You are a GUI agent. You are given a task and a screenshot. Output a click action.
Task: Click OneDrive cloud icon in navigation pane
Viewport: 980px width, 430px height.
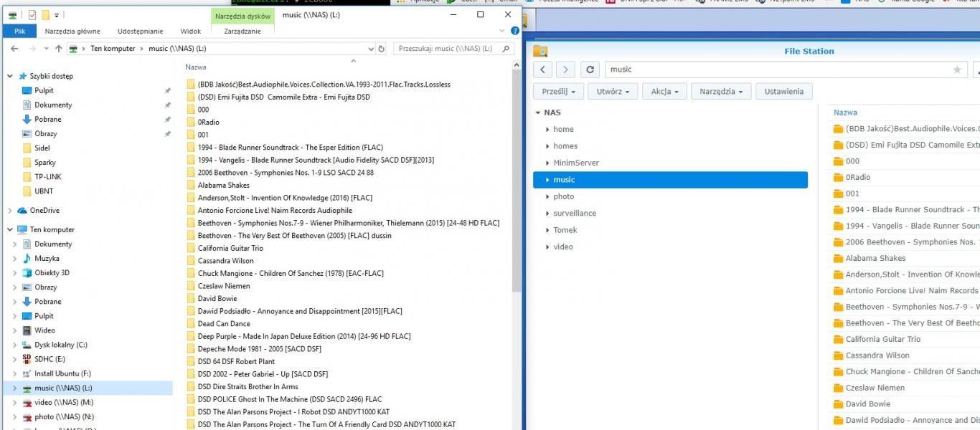[22, 211]
